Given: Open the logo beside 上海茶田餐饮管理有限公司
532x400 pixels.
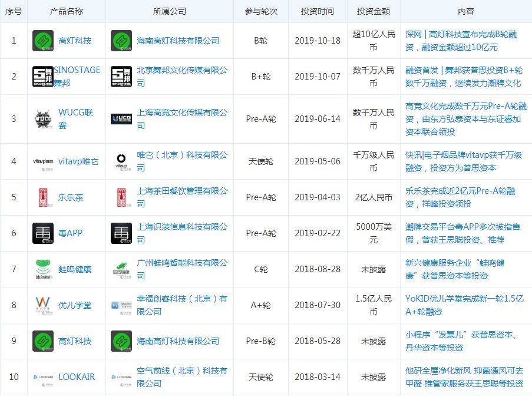Looking at the screenshot, I should tap(122, 197).
